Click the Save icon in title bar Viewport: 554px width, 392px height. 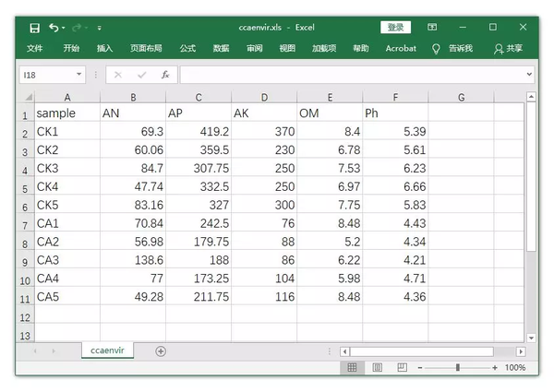tap(35, 28)
